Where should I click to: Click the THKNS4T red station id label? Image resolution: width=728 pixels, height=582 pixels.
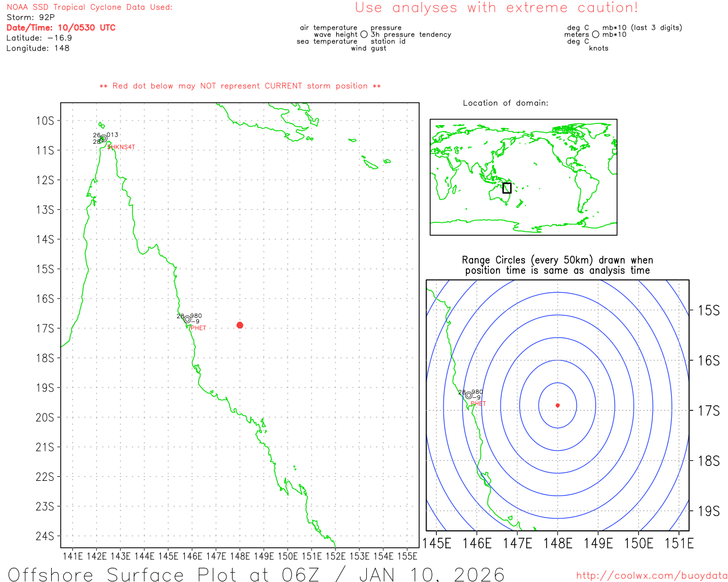pos(122,147)
